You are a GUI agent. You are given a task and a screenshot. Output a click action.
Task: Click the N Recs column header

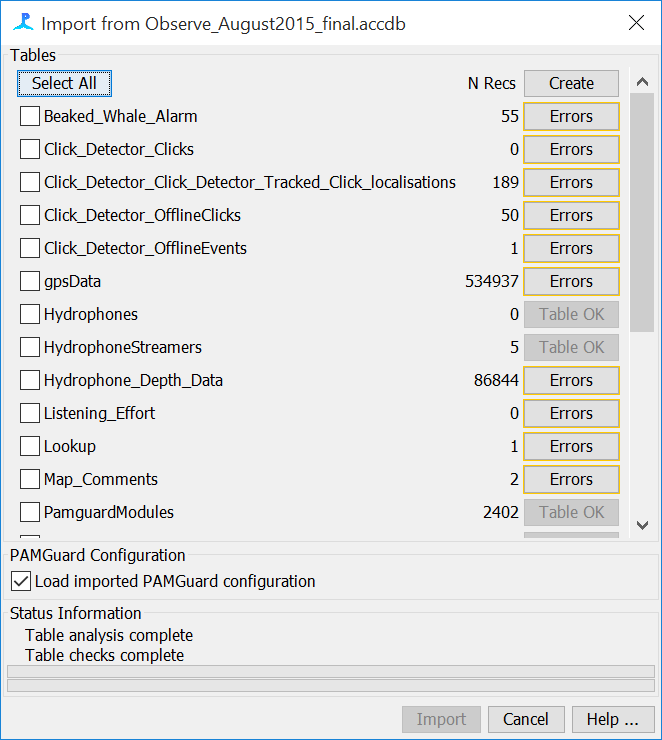point(492,84)
